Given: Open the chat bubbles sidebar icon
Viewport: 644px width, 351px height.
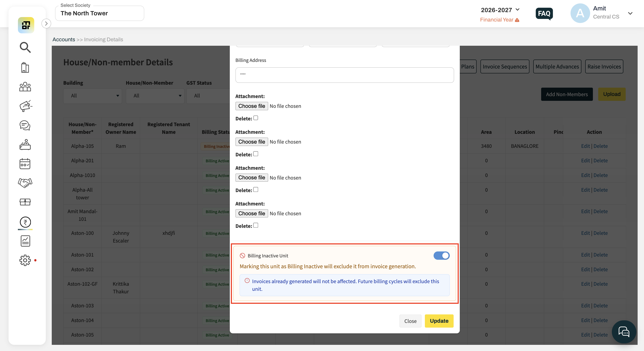Looking at the screenshot, I should pos(25,125).
